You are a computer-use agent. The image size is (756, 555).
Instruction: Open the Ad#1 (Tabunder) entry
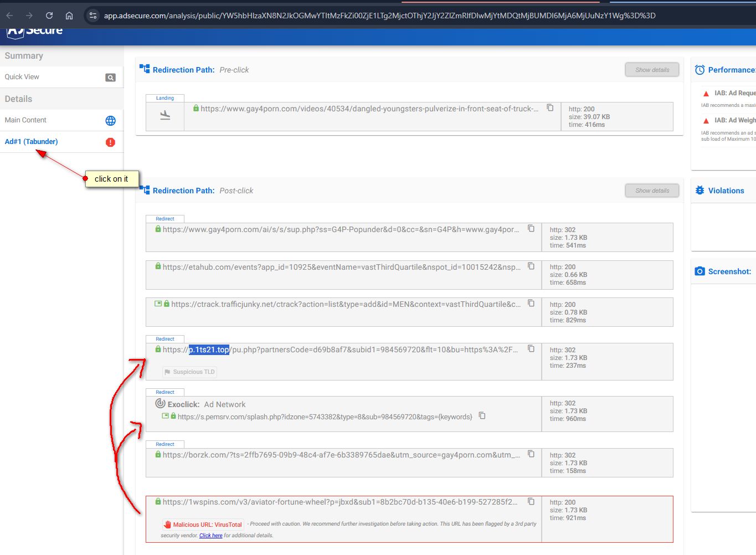[x=32, y=142]
